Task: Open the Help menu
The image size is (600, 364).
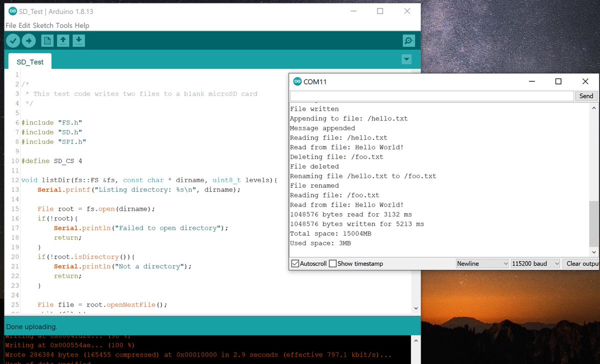Action: point(82,25)
